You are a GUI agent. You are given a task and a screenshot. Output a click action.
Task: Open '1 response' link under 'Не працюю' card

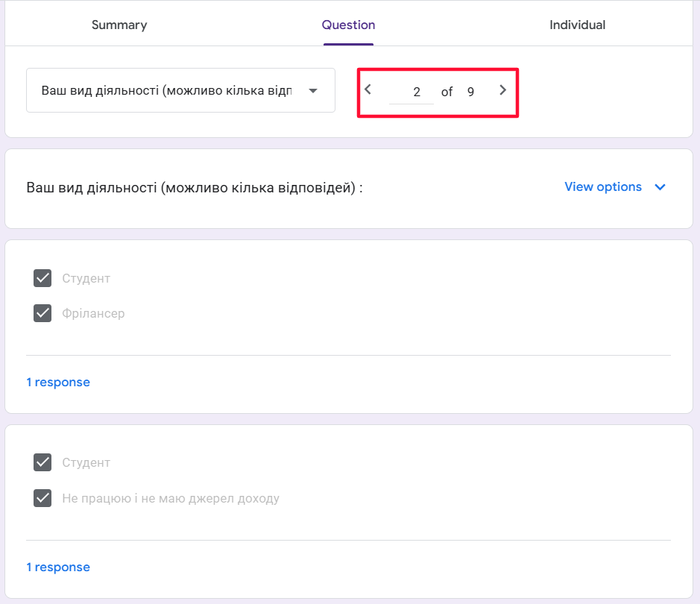point(58,567)
